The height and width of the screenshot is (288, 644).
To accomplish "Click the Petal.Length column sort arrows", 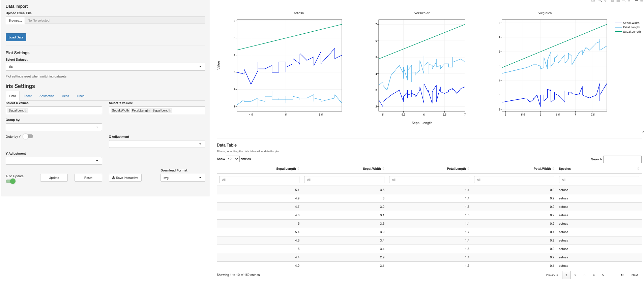I will tap(468, 169).
